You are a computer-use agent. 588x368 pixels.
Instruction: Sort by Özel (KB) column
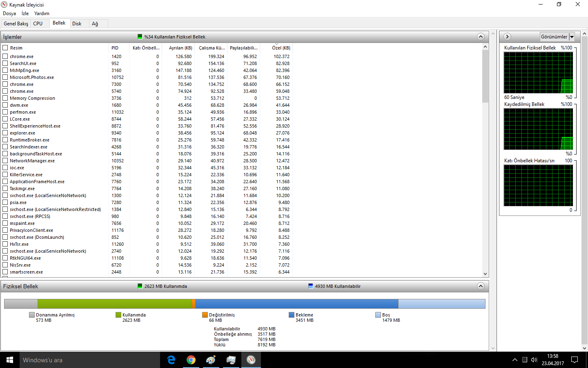click(276, 48)
